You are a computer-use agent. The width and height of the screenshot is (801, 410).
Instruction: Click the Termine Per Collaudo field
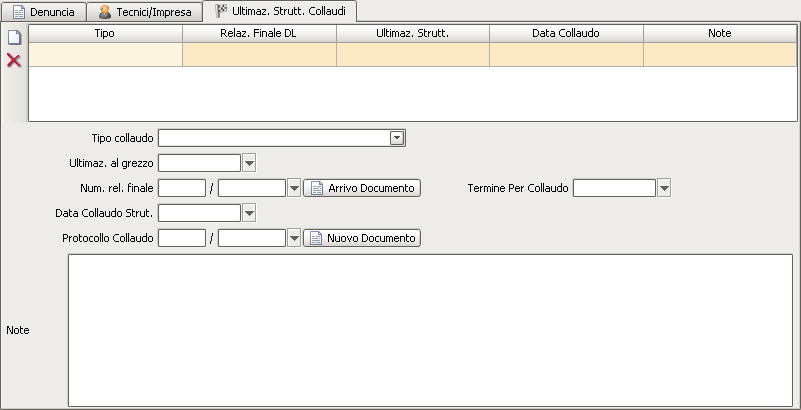click(x=614, y=188)
